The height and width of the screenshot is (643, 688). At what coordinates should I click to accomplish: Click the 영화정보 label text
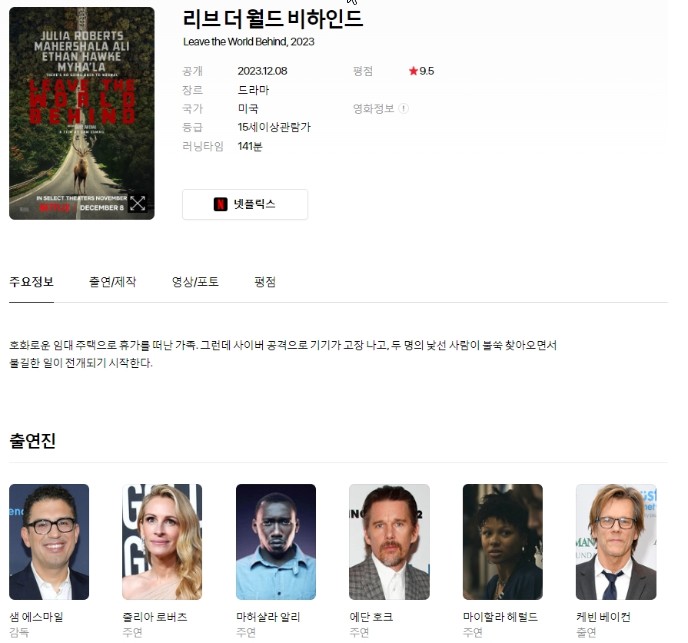pyautogui.click(x=374, y=108)
